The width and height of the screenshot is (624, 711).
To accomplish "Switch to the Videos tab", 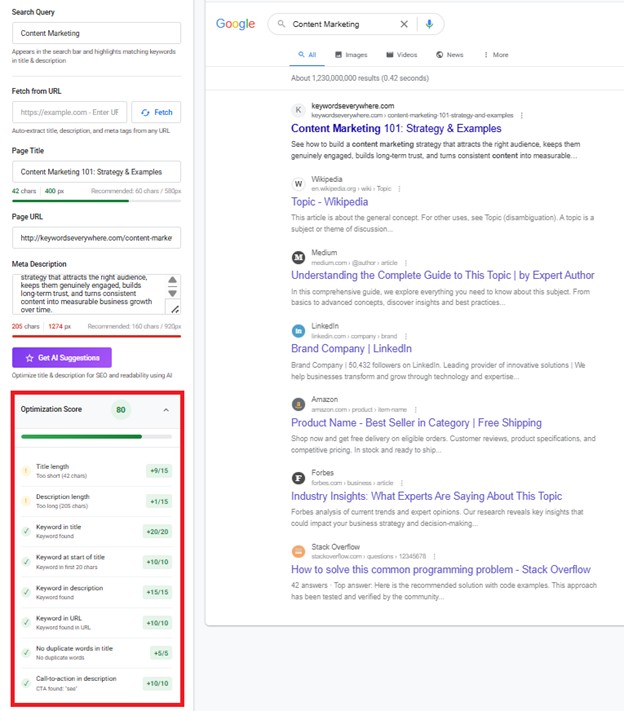I will coord(401,54).
